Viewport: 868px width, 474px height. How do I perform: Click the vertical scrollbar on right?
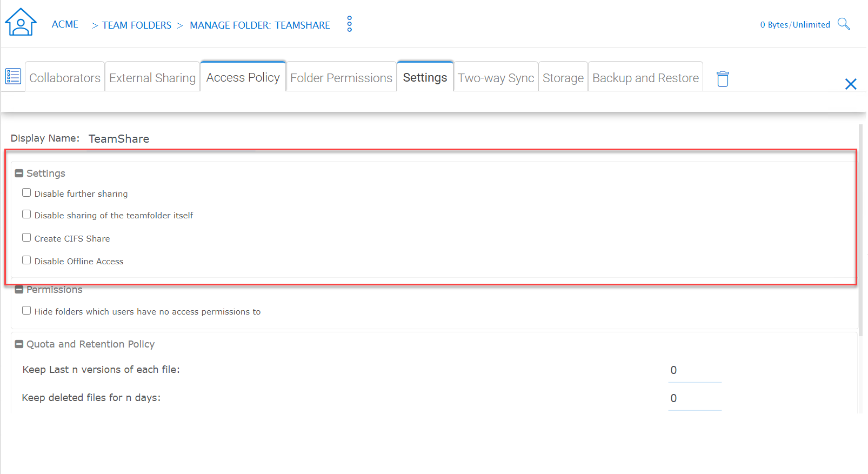point(861,230)
